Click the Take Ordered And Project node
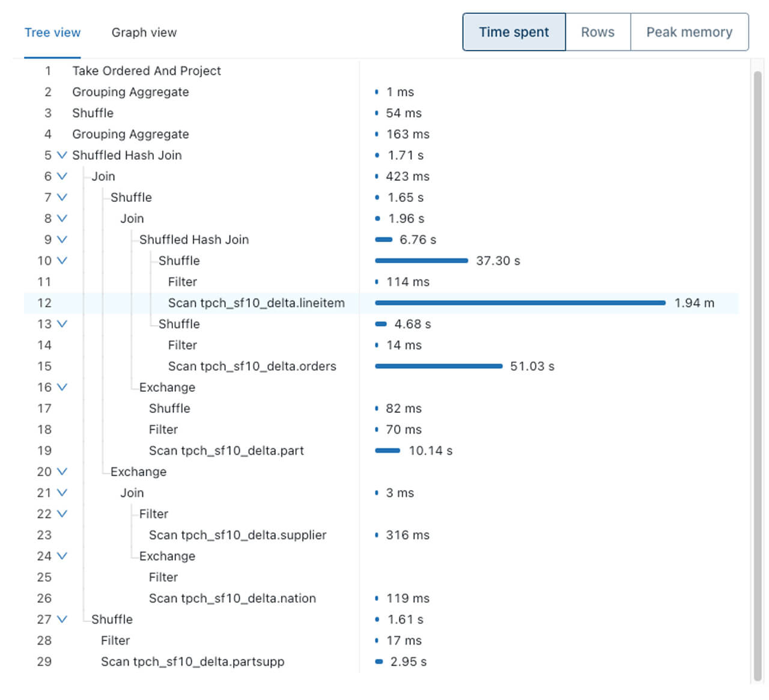Image resolution: width=769 pixels, height=700 pixels. click(147, 71)
